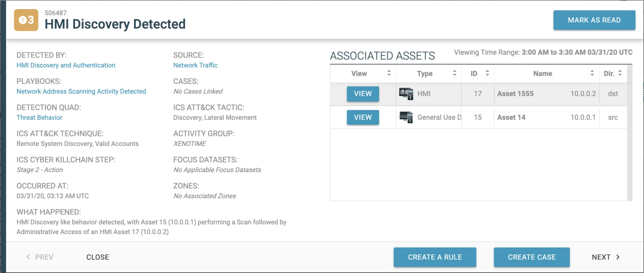The image size is (644, 273).
Task: Open Network Address Scanning Activity Detected playbook
Action: coord(81,91)
